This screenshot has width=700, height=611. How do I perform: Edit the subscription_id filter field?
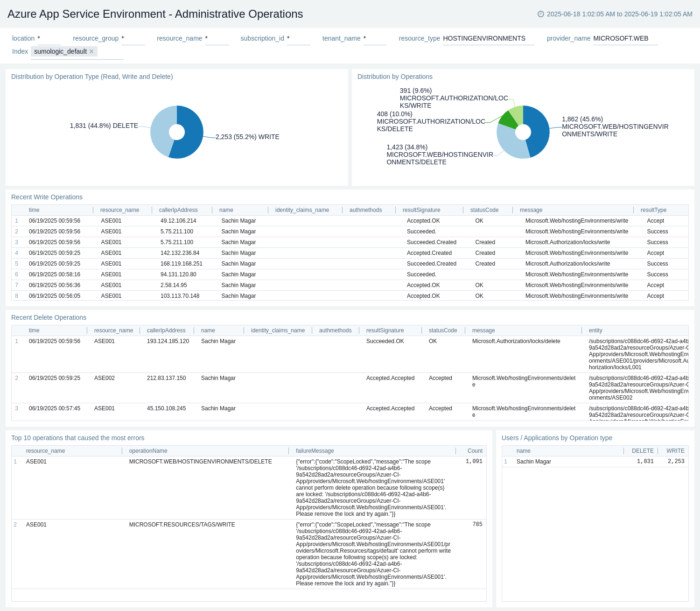(x=299, y=39)
